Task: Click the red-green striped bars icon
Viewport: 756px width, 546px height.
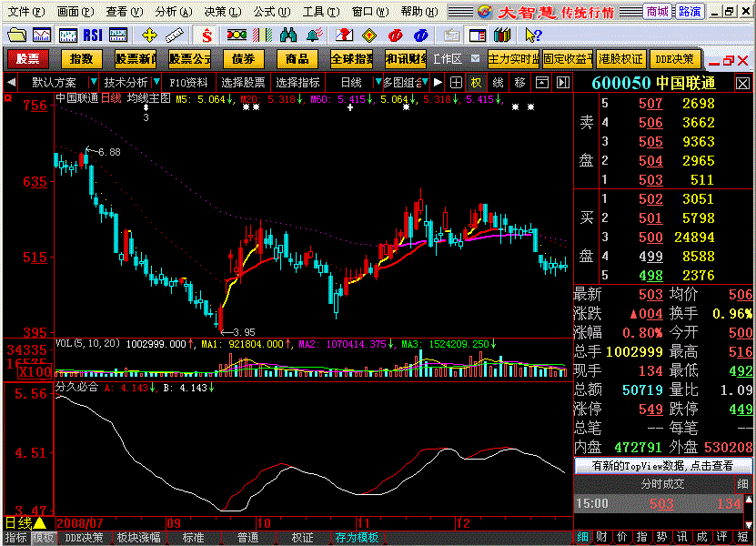Action: pyautogui.click(x=262, y=35)
